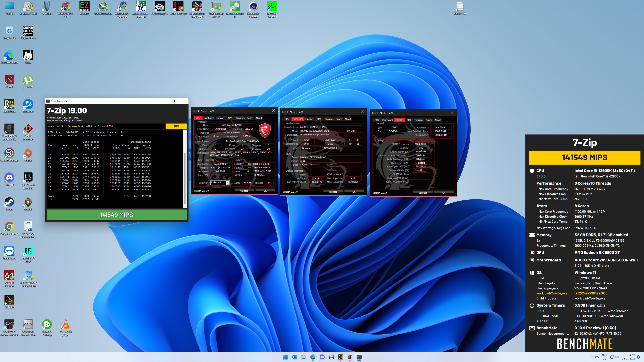Open the Superposition Benchmark icon
This screenshot has width=644, height=362.
[x=197, y=10]
